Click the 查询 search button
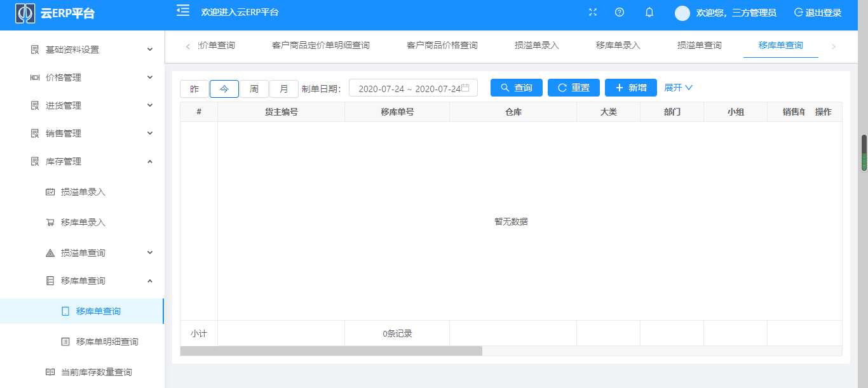 pos(516,88)
